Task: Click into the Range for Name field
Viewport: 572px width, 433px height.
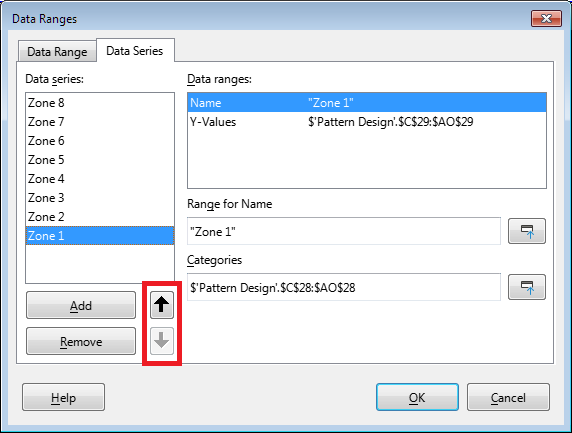Action: coord(344,231)
